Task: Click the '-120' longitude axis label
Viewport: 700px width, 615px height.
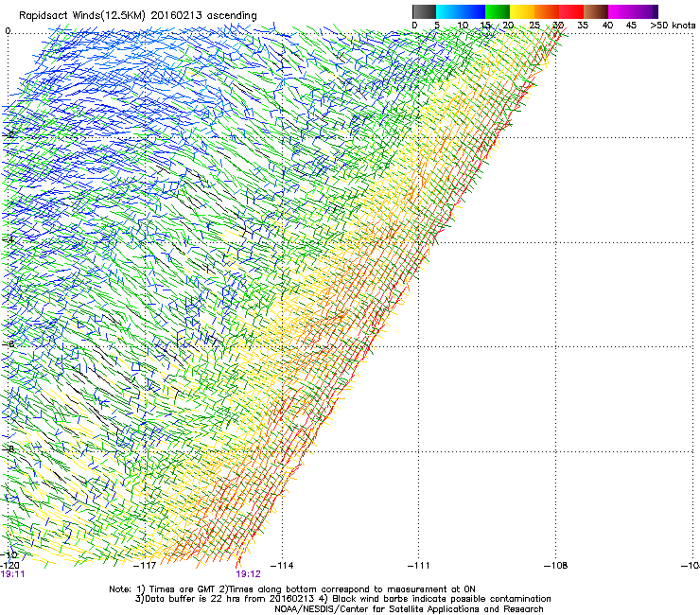Action: (9, 566)
